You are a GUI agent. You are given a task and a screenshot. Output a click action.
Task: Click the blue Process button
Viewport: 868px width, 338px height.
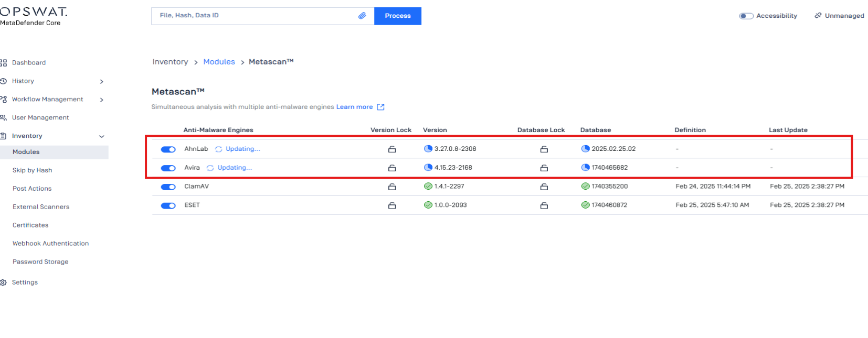[x=398, y=16]
